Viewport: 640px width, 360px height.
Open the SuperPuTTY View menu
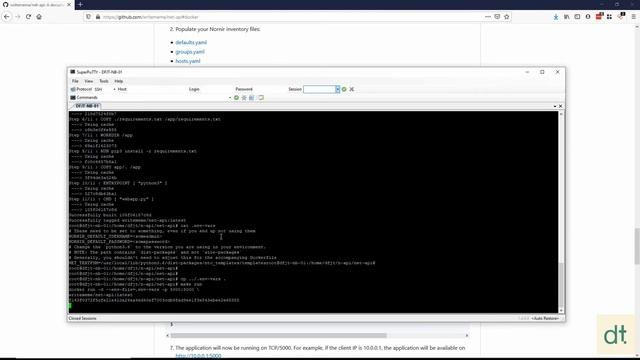[89, 81]
